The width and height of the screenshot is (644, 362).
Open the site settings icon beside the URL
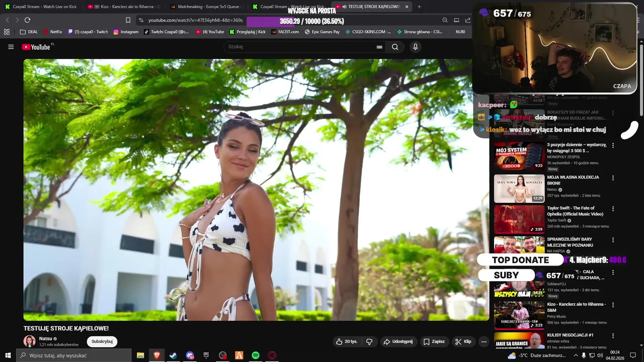tap(141, 20)
